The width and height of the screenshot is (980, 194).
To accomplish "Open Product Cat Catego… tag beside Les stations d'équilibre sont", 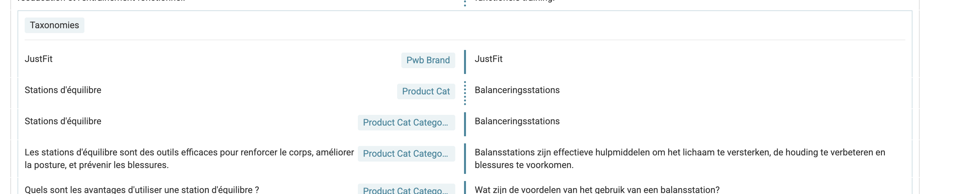I will tap(406, 154).
